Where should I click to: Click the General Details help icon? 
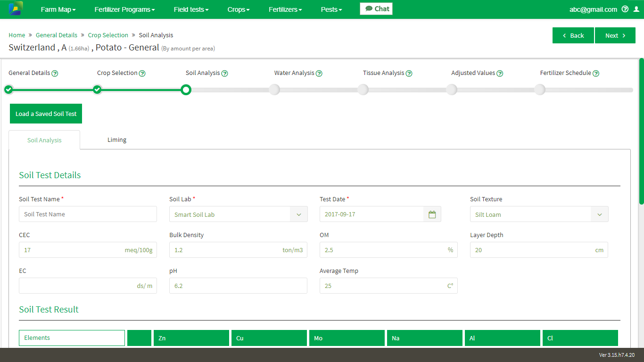click(x=55, y=74)
